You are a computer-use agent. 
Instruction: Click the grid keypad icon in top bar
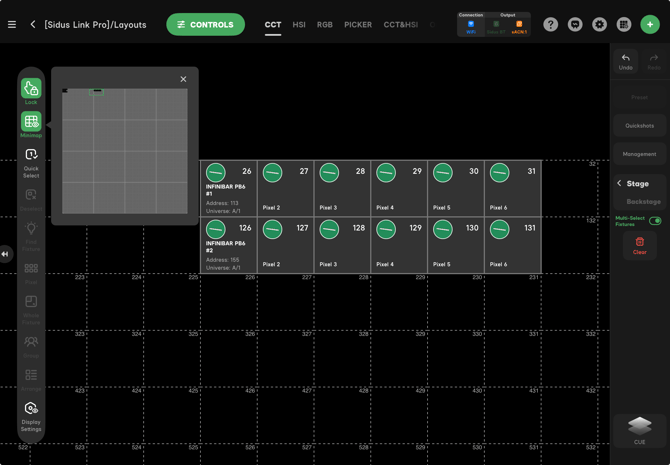click(x=624, y=24)
